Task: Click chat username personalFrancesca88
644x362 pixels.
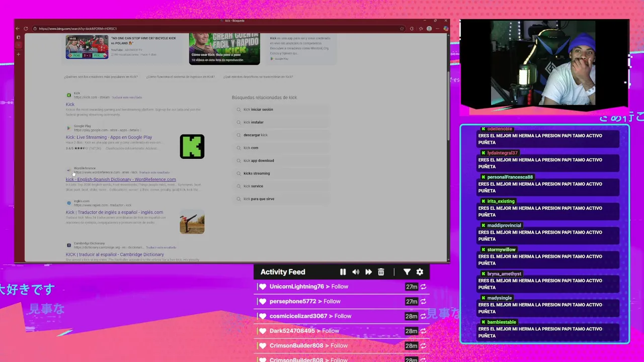Action: [510, 177]
